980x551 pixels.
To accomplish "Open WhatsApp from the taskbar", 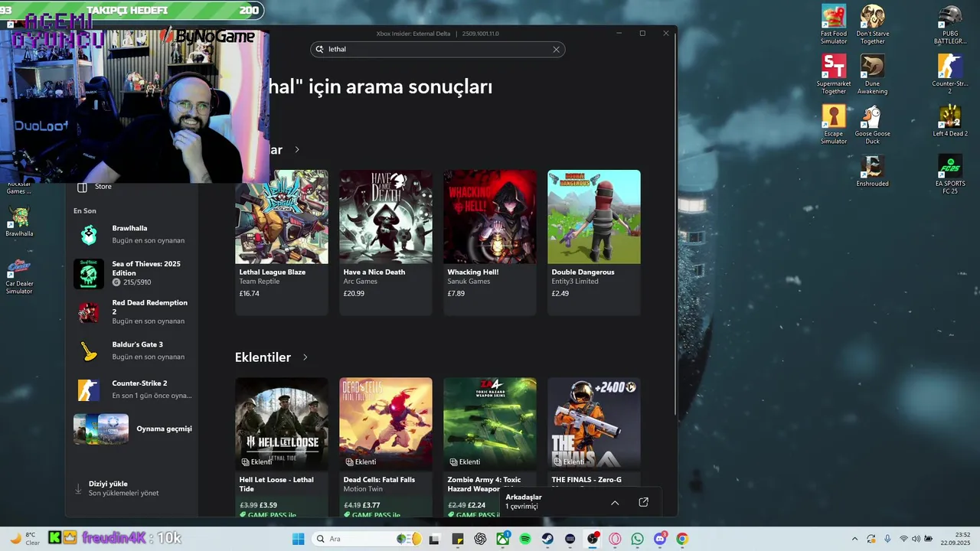I will pyautogui.click(x=638, y=539).
